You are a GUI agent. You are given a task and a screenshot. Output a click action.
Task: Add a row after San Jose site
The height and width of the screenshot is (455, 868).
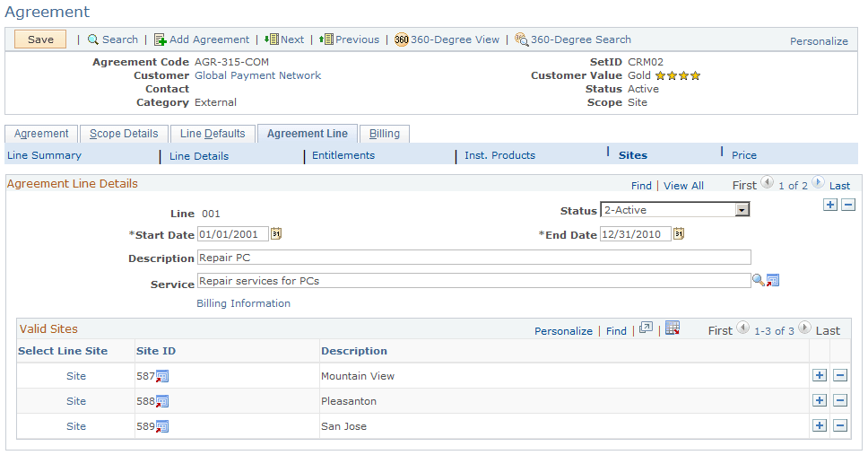[820, 425]
